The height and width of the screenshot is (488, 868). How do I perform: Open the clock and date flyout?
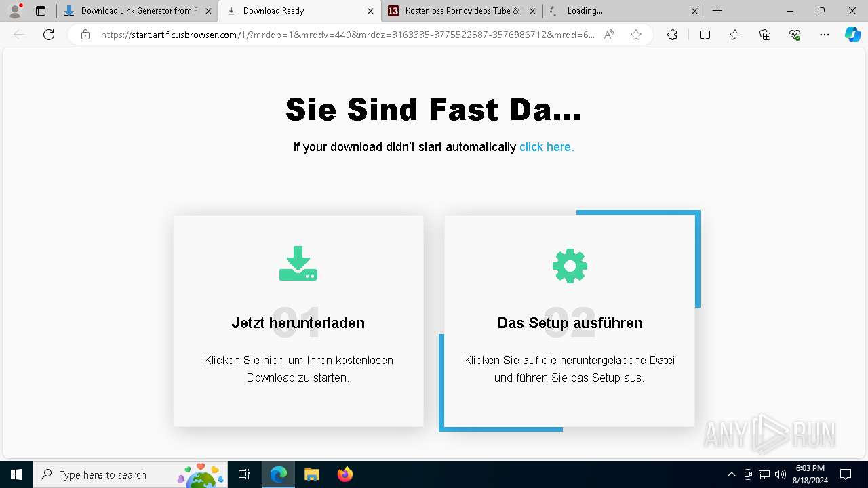point(811,474)
